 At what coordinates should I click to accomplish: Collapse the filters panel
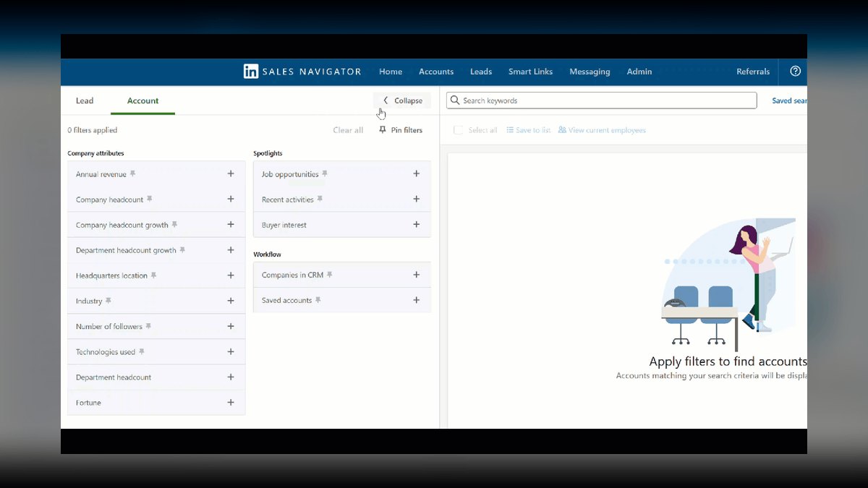point(402,100)
